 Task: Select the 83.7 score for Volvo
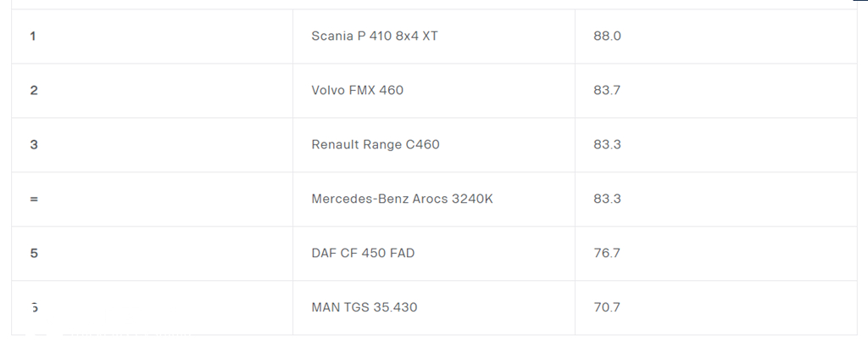point(607,91)
